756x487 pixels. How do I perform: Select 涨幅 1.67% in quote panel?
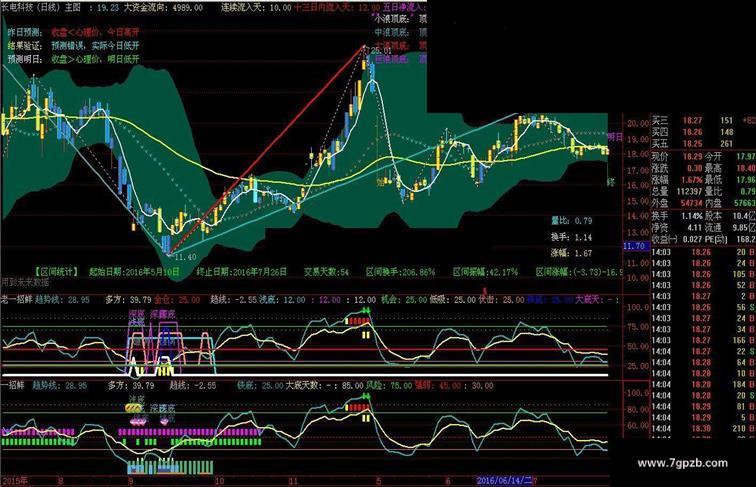[677, 179]
